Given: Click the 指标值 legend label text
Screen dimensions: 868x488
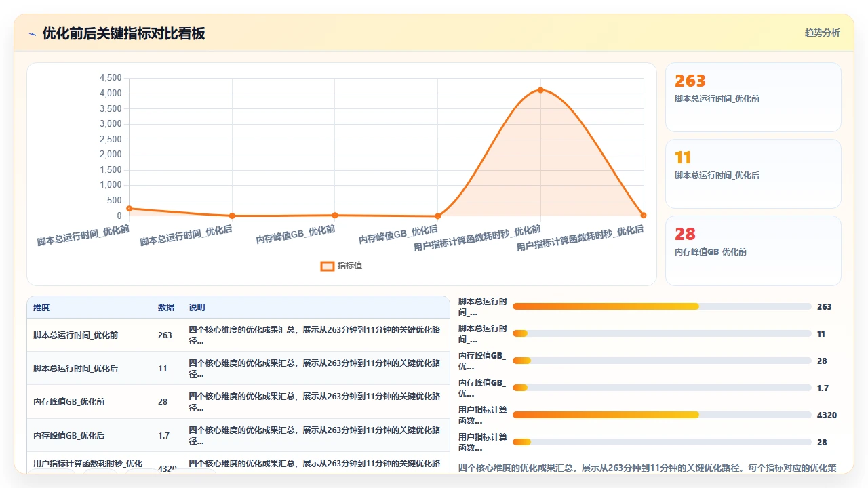Looking at the screenshot, I should [350, 266].
